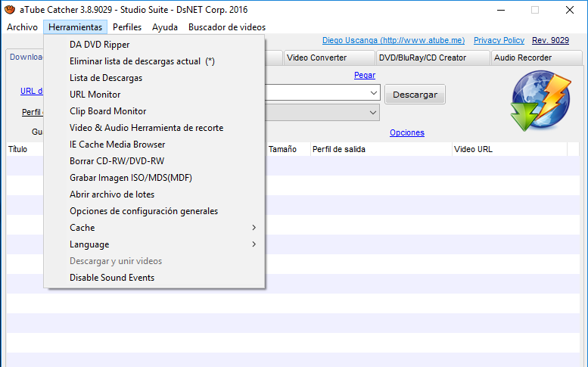The height and width of the screenshot is (367, 588).
Task: Open the output profile dropdown arrow
Action: (x=373, y=113)
